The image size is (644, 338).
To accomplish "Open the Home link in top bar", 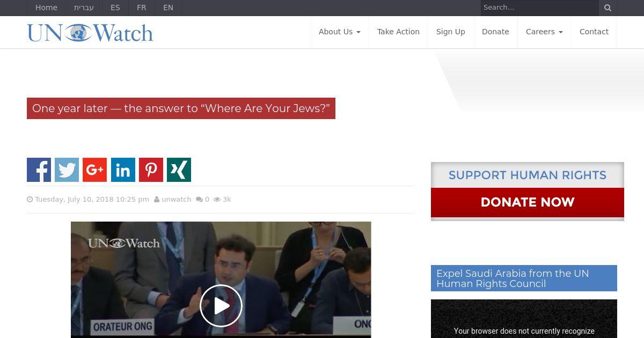I will coord(46,8).
